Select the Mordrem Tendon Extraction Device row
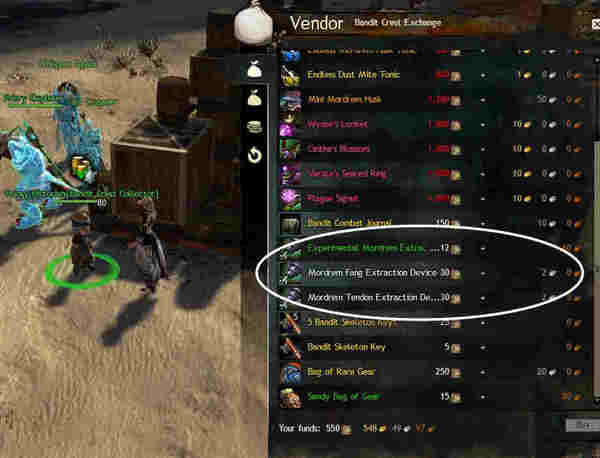The image size is (600, 458). tap(432, 298)
